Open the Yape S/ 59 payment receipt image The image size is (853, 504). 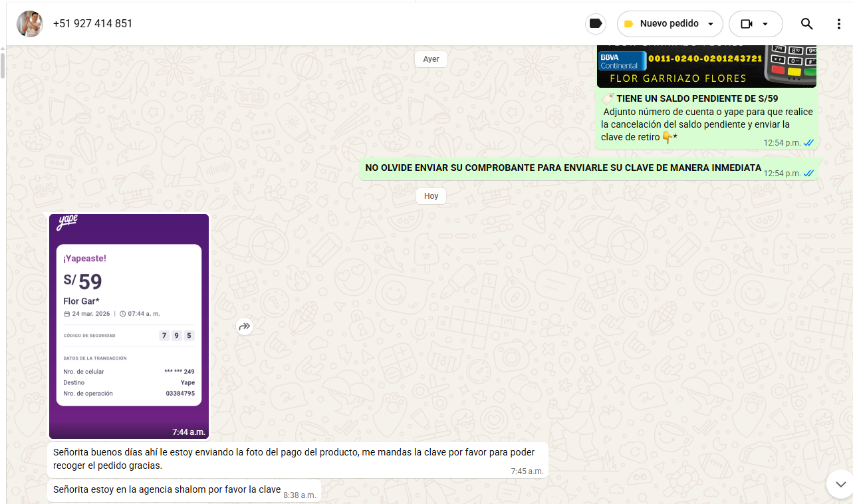pyautogui.click(x=129, y=326)
